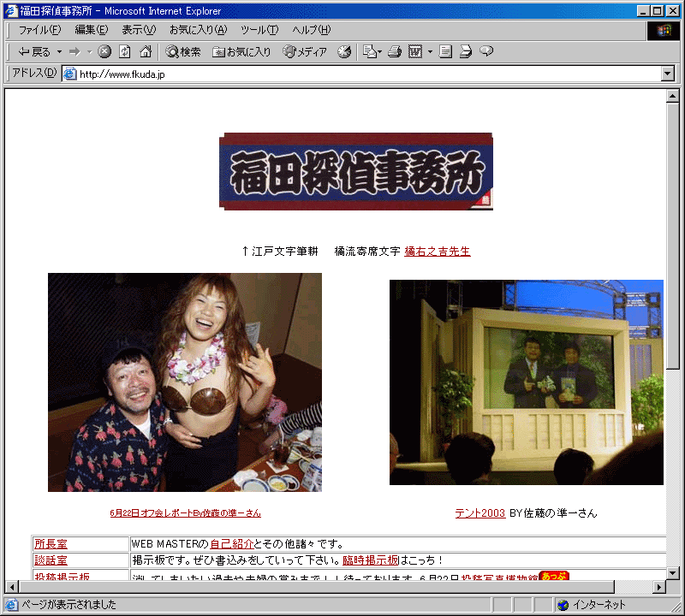
Task: Click the History icon in toolbar
Action: tap(344, 52)
